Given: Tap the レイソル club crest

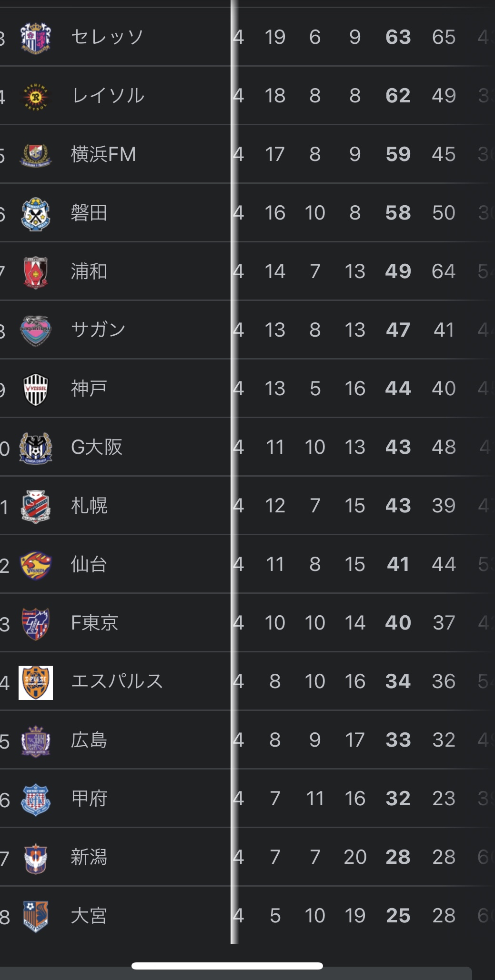Looking at the screenshot, I should pos(36,96).
